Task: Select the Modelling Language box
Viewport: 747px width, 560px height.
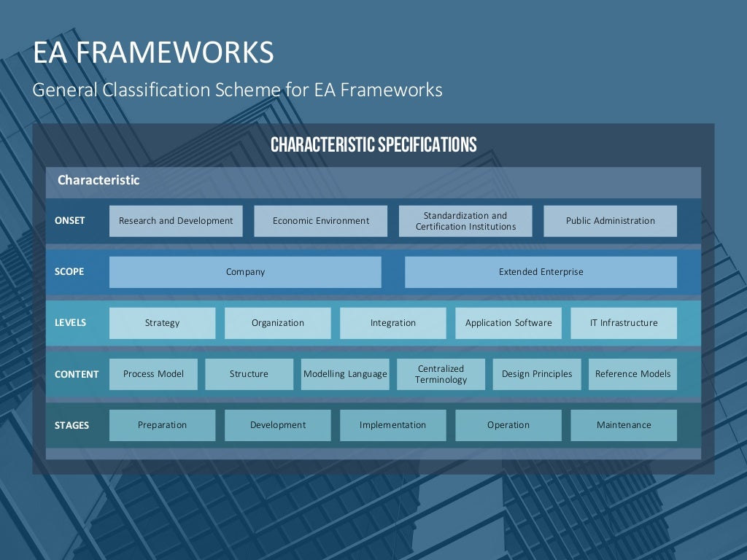Action: click(x=345, y=374)
